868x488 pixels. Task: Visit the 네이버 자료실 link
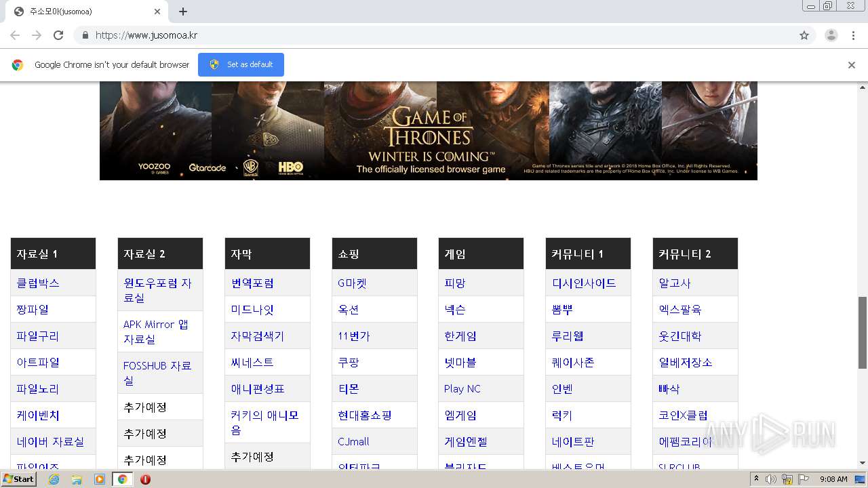click(x=51, y=442)
